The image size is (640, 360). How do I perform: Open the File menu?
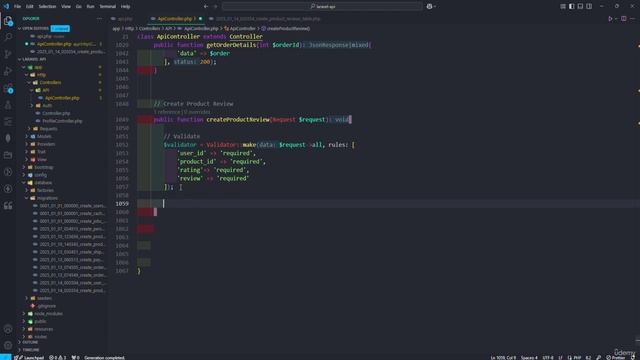[18, 7]
